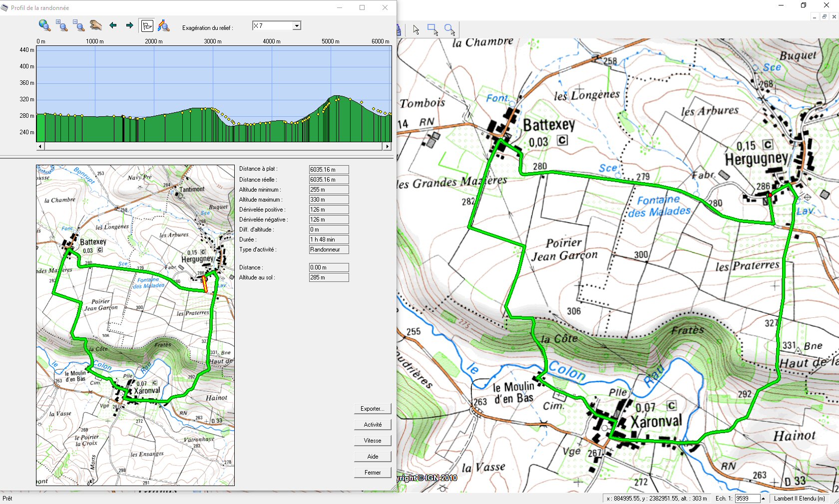
Task: Select the arrow pointer tool in main window
Action: [416, 30]
